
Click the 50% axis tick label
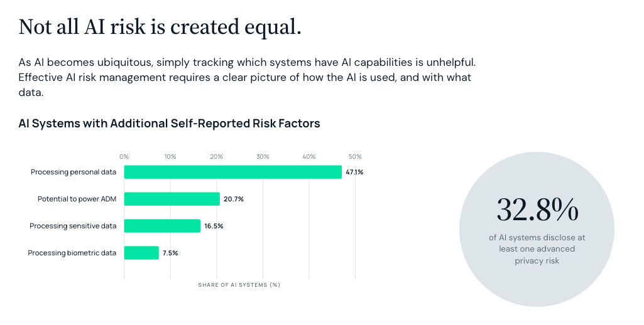355,157
